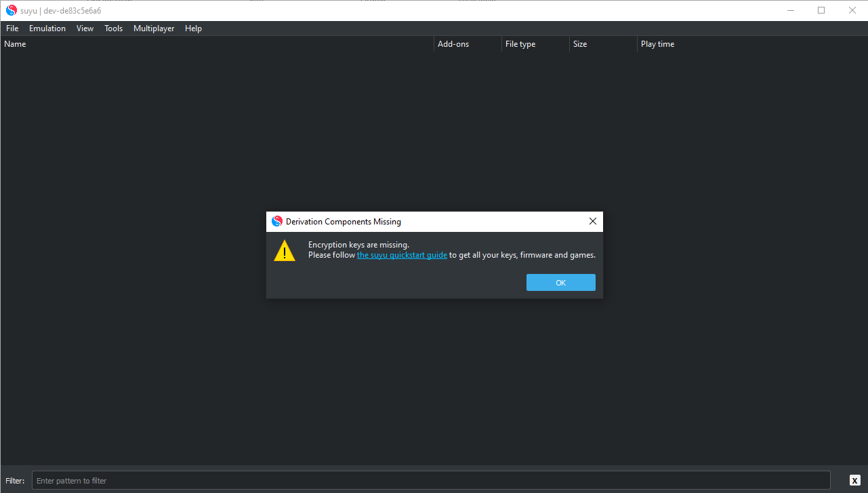Viewport: 868px width, 493px height.
Task: Sort game list by Size column
Action: (604, 44)
